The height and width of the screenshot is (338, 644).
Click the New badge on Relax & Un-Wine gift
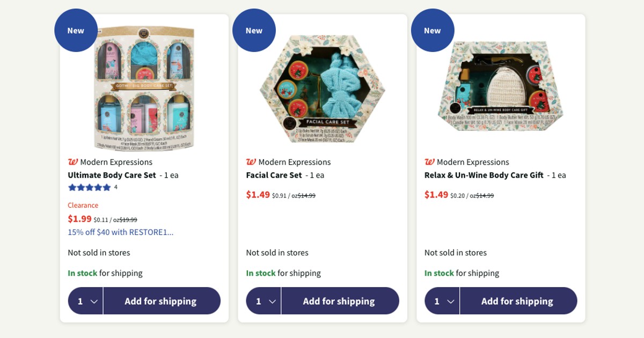pyautogui.click(x=432, y=31)
